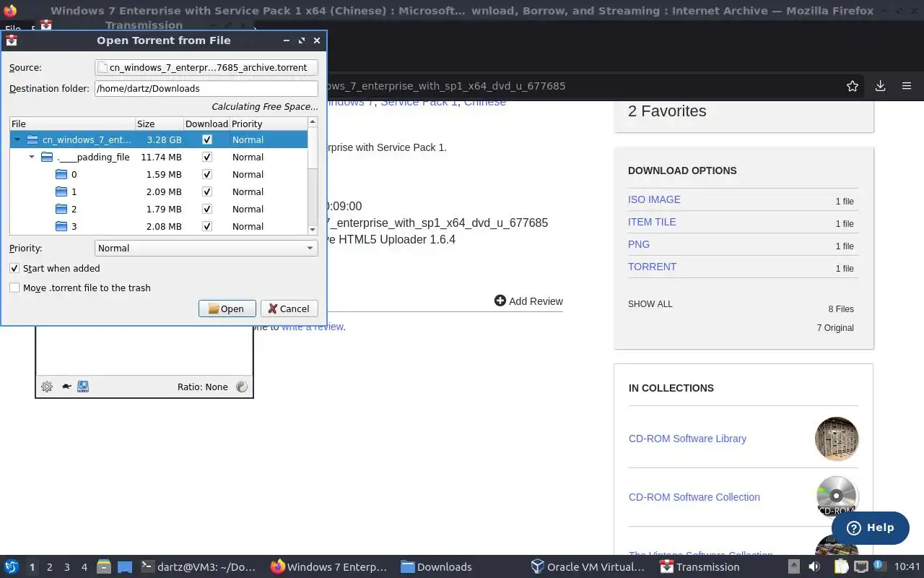Uncheck Download for .____padding_file row

(x=207, y=157)
